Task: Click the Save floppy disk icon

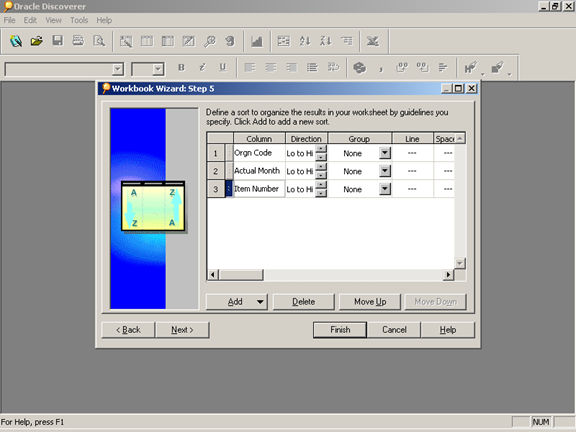Action: pyautogui.click(x=57, y=41)
